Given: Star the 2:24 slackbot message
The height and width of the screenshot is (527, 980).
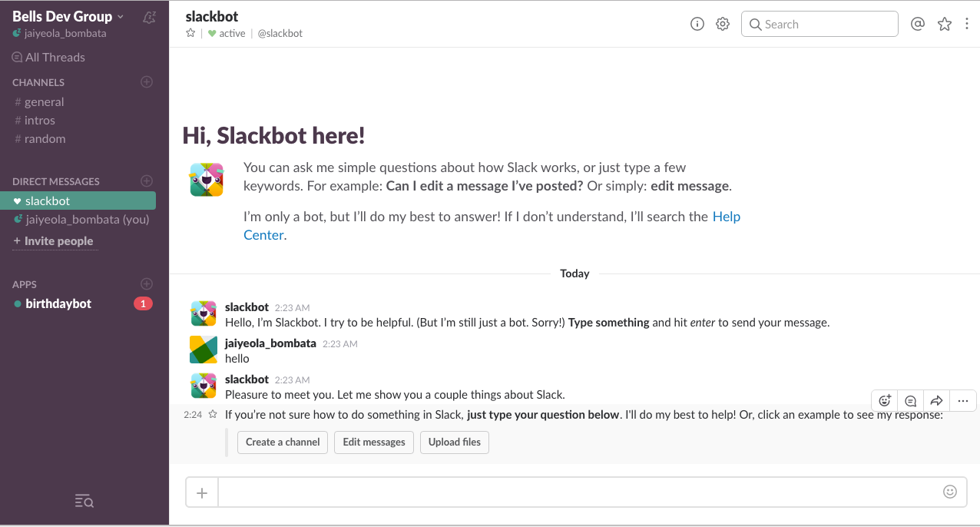Looking at the screenshot, I should [x=213, y=414].
